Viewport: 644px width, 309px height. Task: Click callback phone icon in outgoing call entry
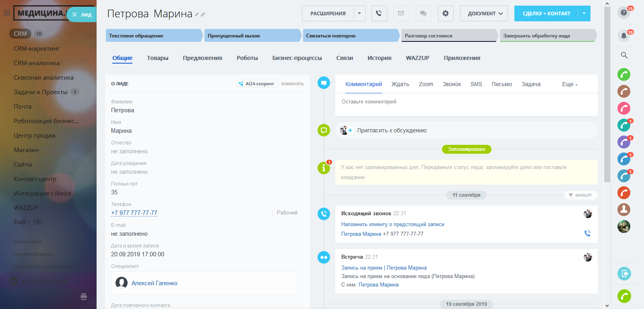[587, 233]
